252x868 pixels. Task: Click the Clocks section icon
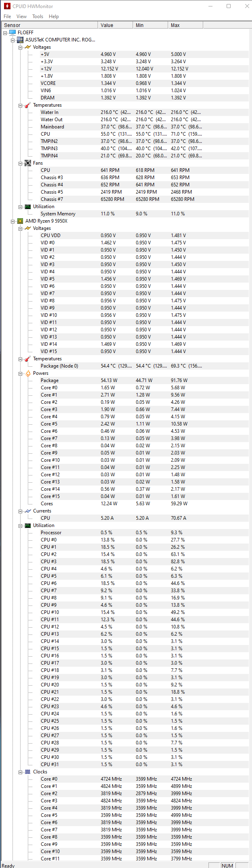tap(28, 771)
